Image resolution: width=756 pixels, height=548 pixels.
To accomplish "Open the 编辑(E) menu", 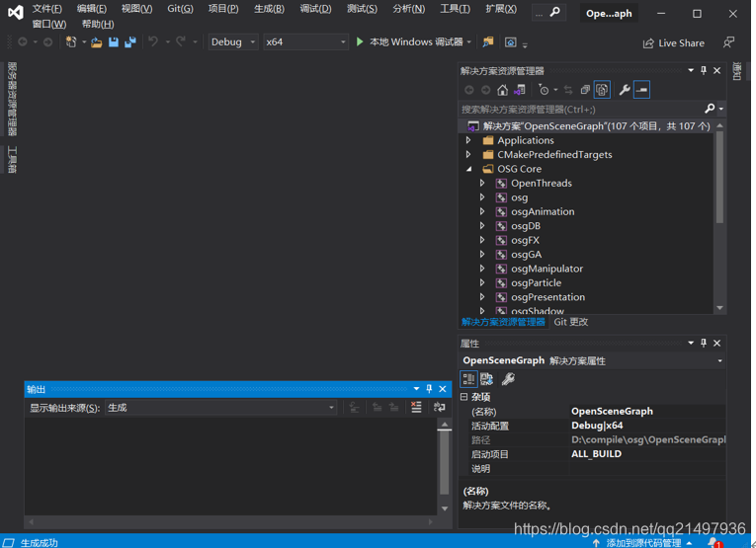I will click(92, 9).
